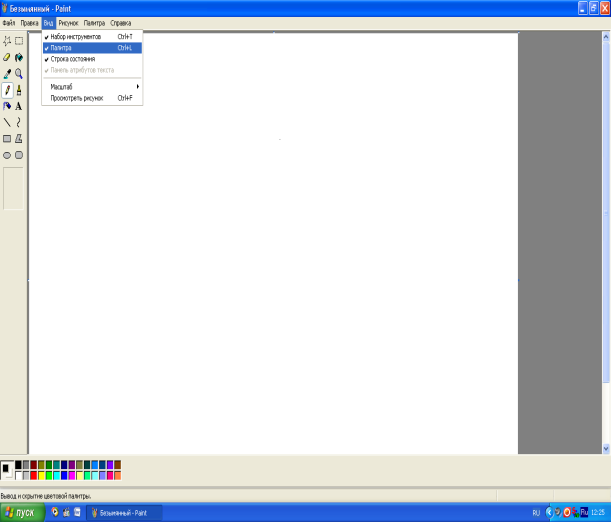Close the open Вид menu
Viewport: 611px width, 522px height.
point(48,23)
